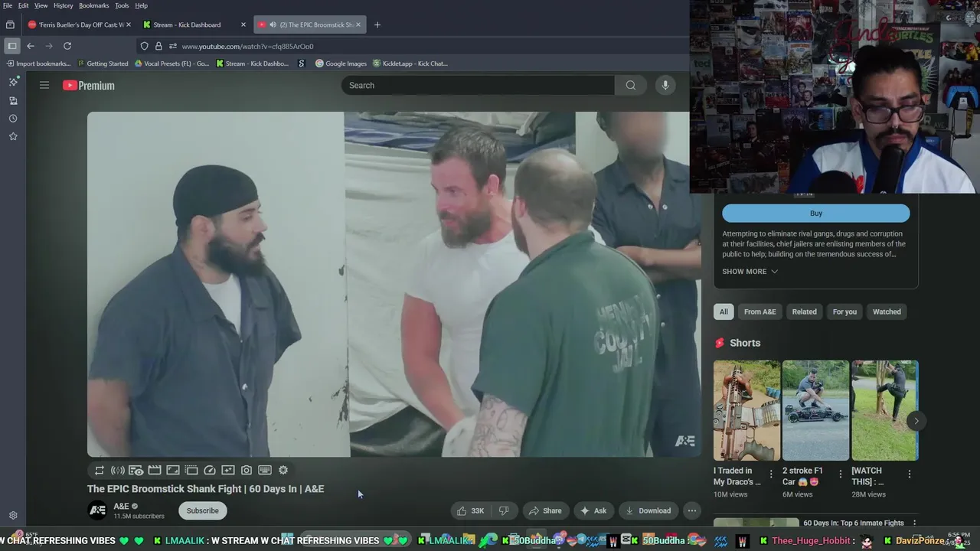
Task: Open the View menu
Action: pos(41,5)
